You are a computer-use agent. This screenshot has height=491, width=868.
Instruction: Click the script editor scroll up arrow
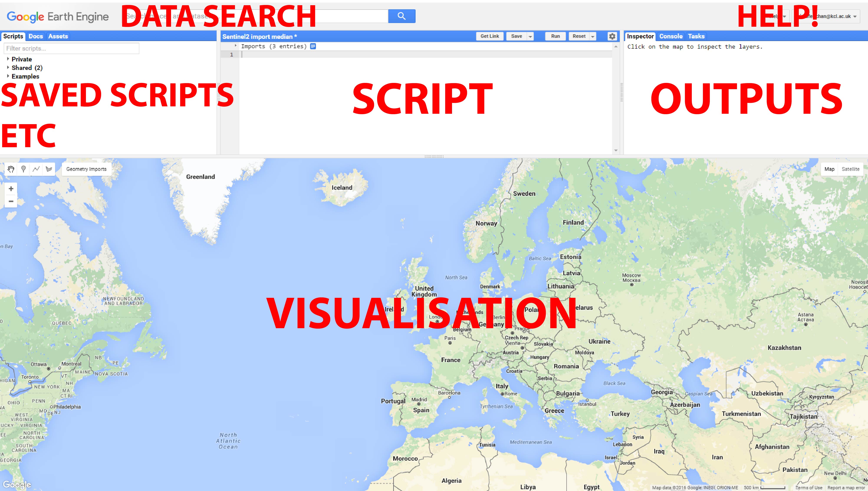(616, 46)
